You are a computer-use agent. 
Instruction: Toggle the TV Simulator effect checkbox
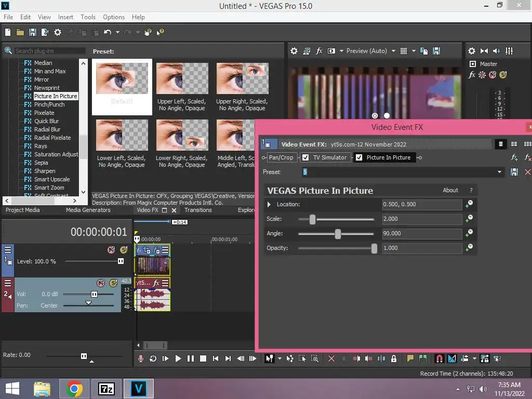click(x=305, y=157)
